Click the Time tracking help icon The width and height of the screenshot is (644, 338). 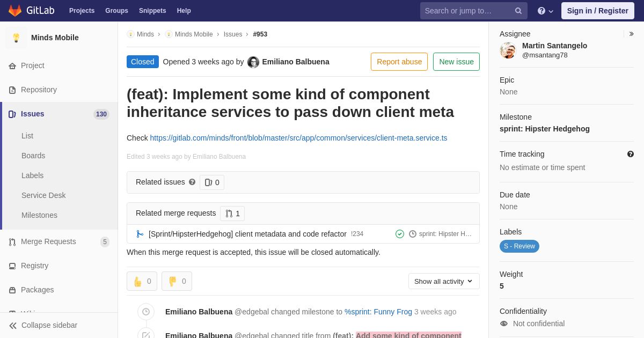[631, 154]
